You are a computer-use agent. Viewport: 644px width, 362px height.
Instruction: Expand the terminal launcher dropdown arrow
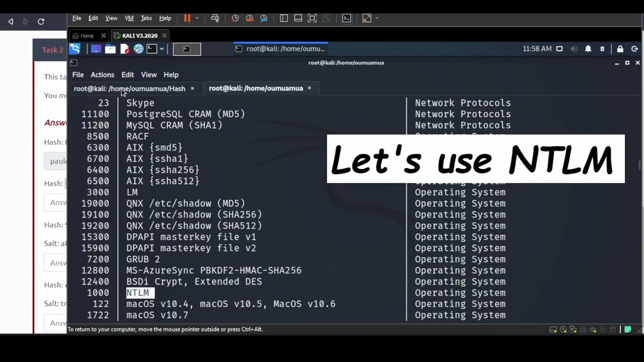click(163, 49)
